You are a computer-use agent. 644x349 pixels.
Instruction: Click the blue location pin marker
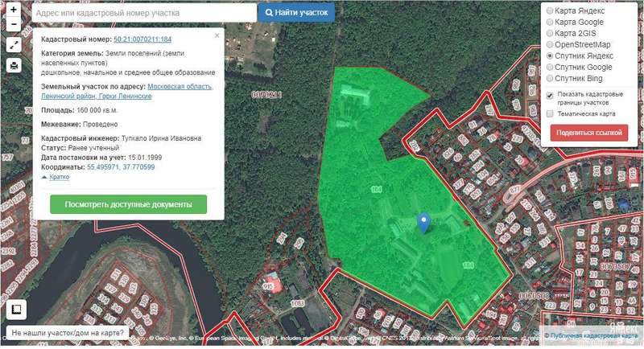tap(424, 224)
